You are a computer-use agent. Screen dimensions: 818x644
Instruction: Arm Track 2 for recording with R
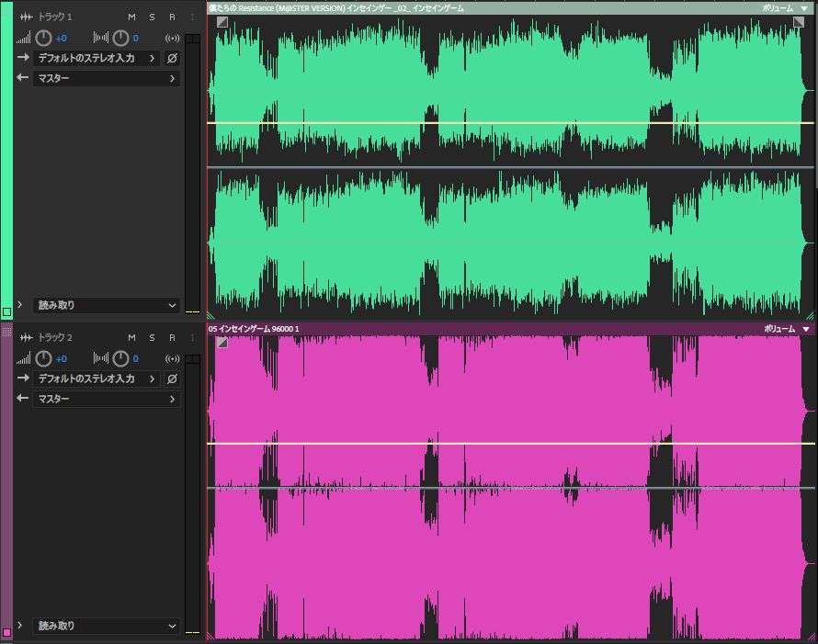172,338
